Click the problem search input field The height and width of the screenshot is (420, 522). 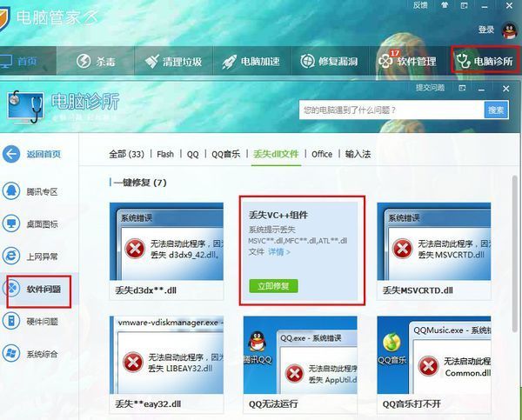pyautogui.click(x=391, y=110)
